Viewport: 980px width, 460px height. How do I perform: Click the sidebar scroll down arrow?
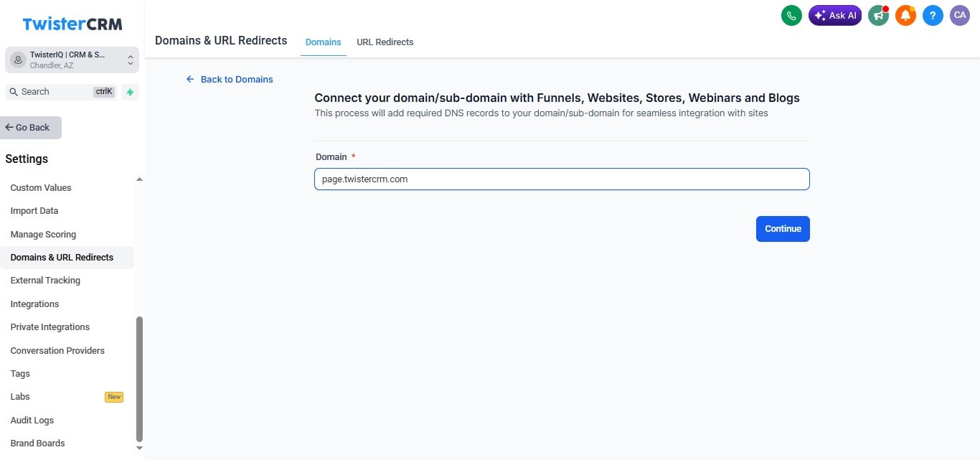(139, 448)
